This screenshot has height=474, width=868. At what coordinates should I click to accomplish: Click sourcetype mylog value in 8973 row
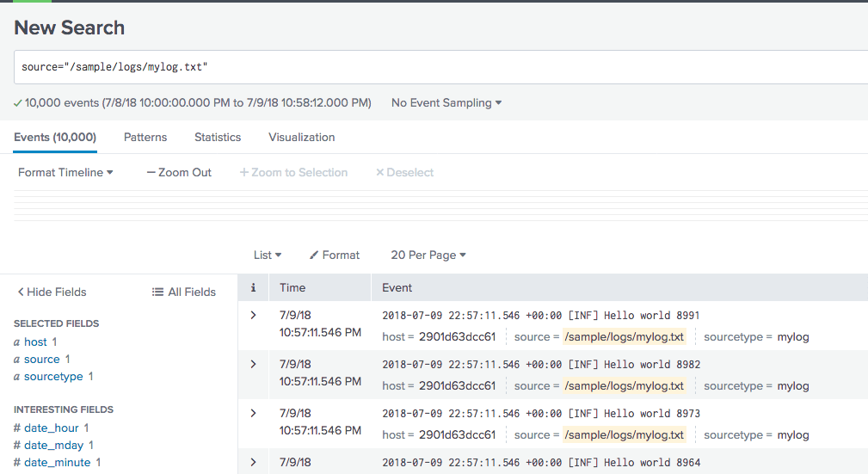click(x=792, y=435)
